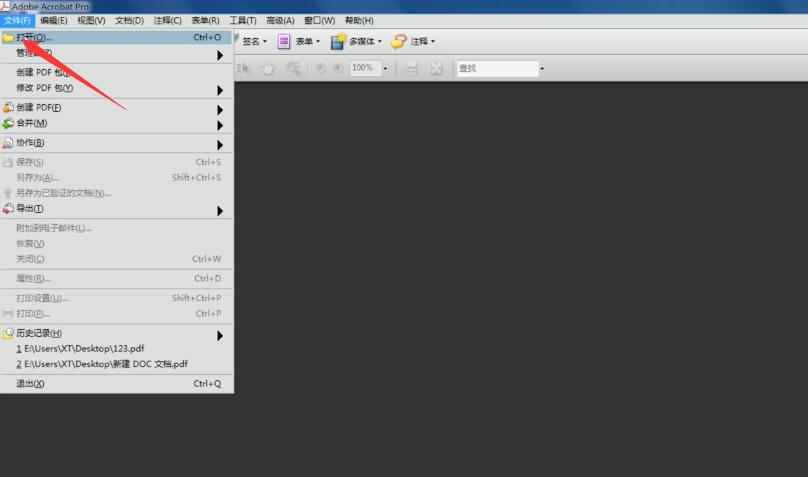Open the 工具(T) menu
This screenshot has width=808, height=477.
point(243,21)
